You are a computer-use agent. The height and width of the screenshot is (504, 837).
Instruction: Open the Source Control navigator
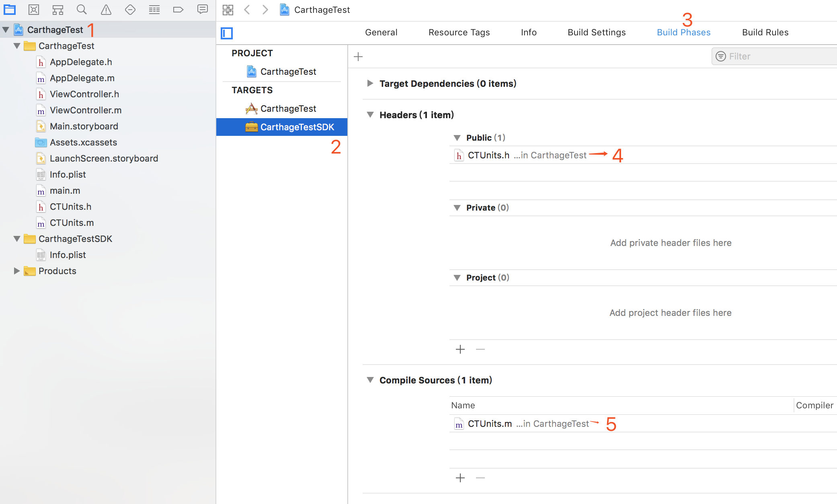34,10
